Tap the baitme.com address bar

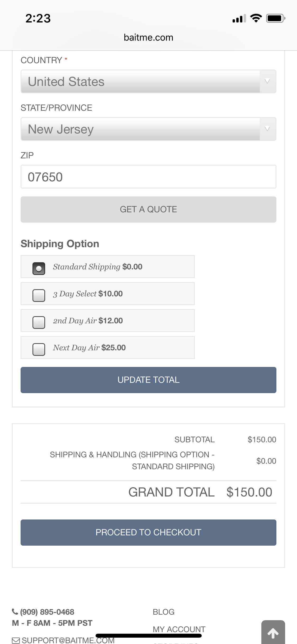[x=148, y=38]
